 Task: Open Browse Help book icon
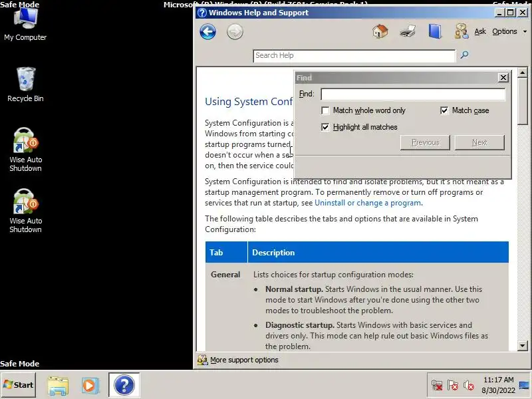[435, 31]
